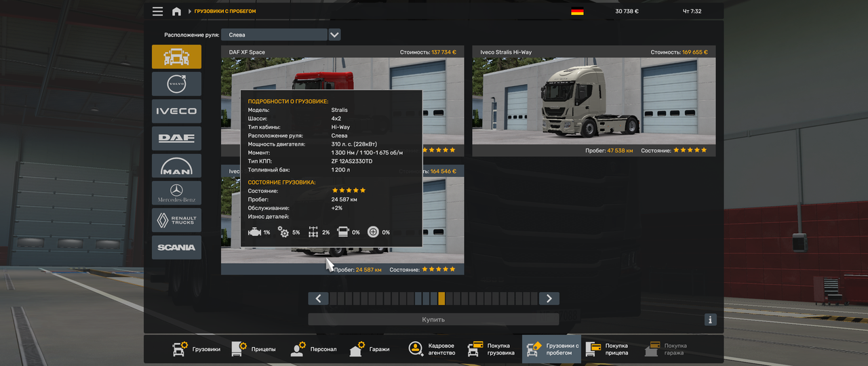Viewport: 868px width, 366px height.
Task: Click the mileage 47 538 км
Action: point(620,150)
